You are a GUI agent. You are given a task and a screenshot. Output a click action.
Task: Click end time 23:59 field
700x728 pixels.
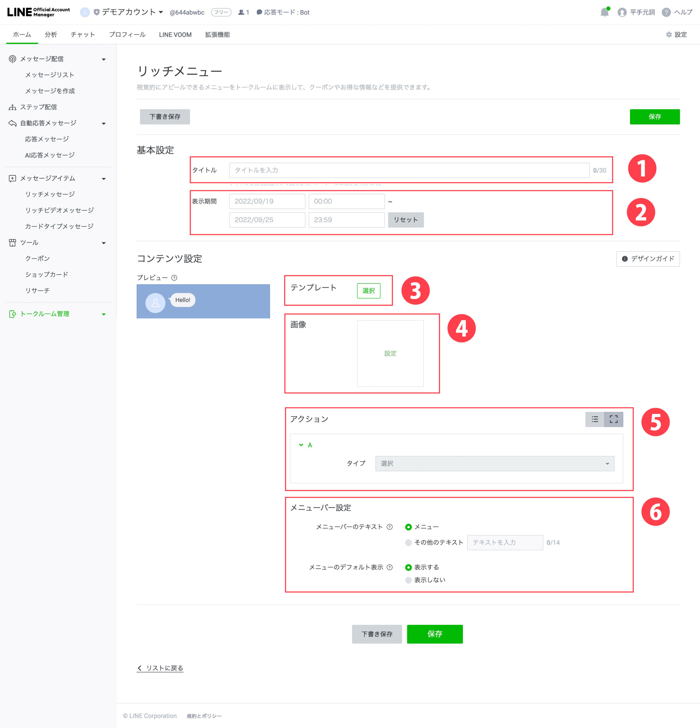click(347, 220)
